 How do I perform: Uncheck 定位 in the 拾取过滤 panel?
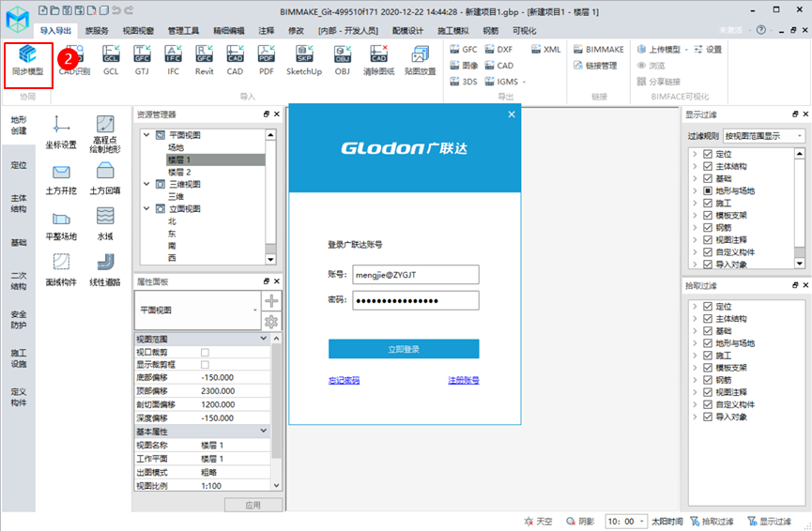coord(708,307)
